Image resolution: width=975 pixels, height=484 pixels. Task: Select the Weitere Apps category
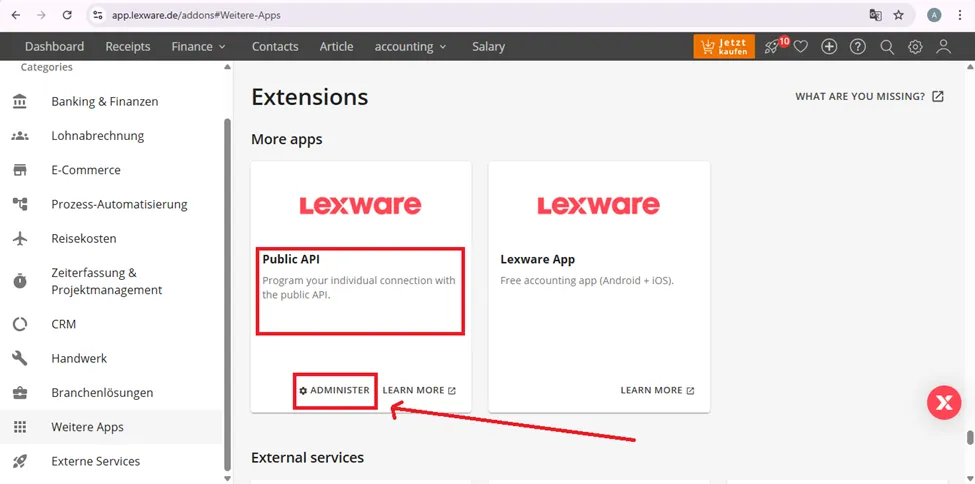112,427
